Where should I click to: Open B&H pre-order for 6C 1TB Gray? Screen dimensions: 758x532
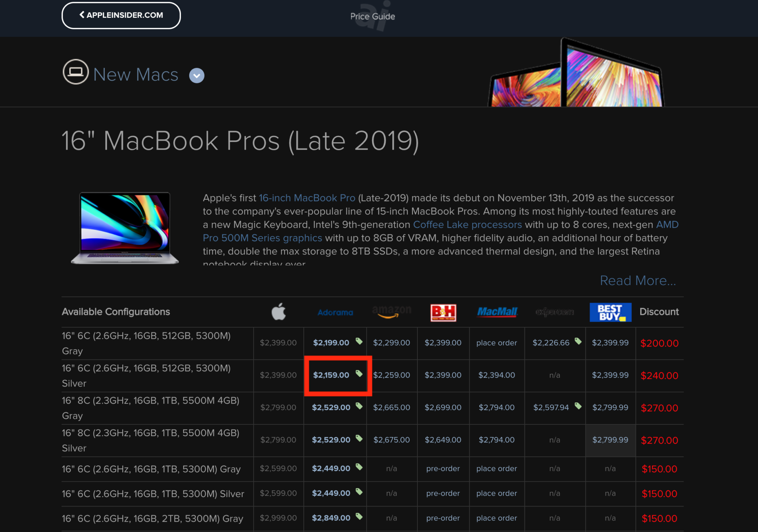coord(443,469)
